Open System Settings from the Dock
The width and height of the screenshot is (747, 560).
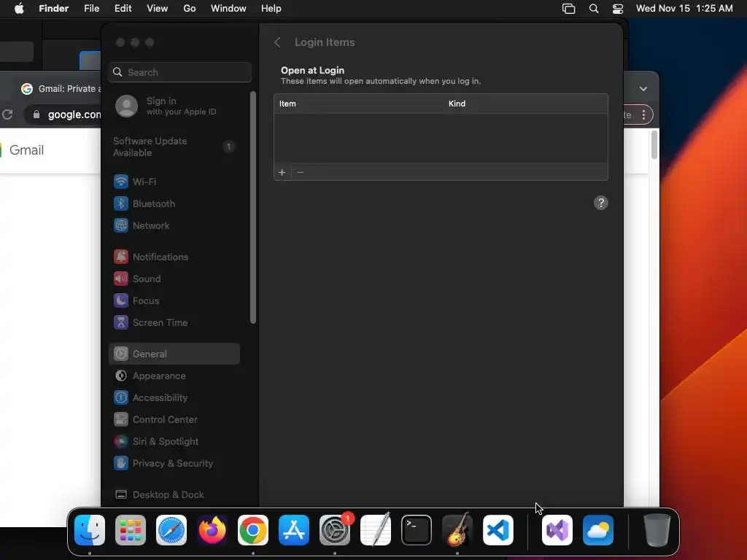pos(334,530)
